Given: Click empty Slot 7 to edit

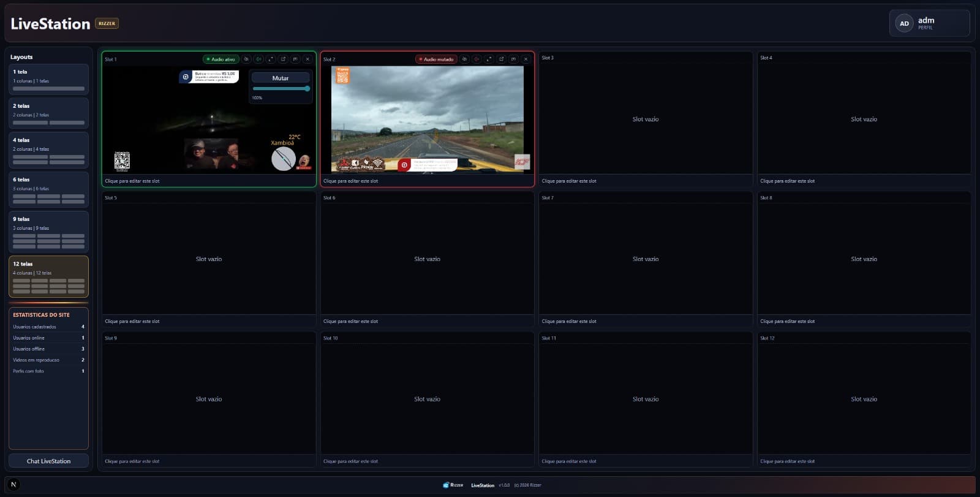Looking at the screenshot, I should pyautogui.click(x=646, y=259).
